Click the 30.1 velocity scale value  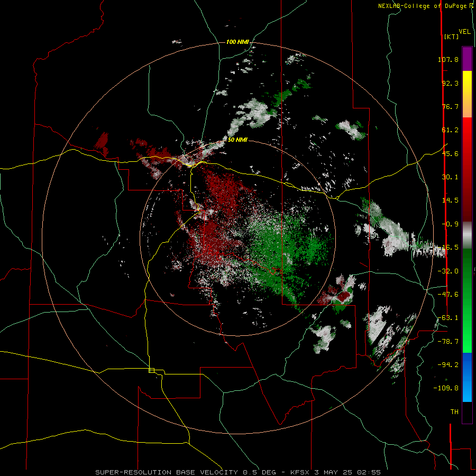[450, 177]
